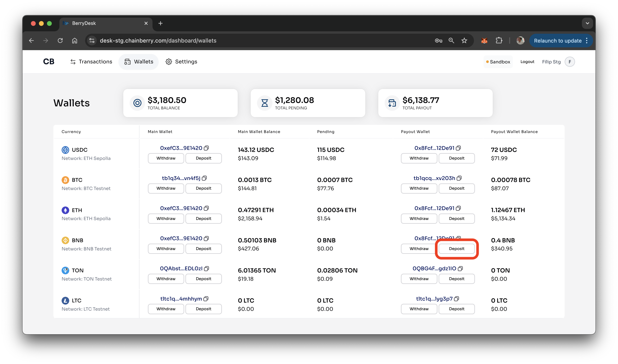The image size is (618, 364).
Task: Open the Filip Stg user avatar
Action: 569,62
